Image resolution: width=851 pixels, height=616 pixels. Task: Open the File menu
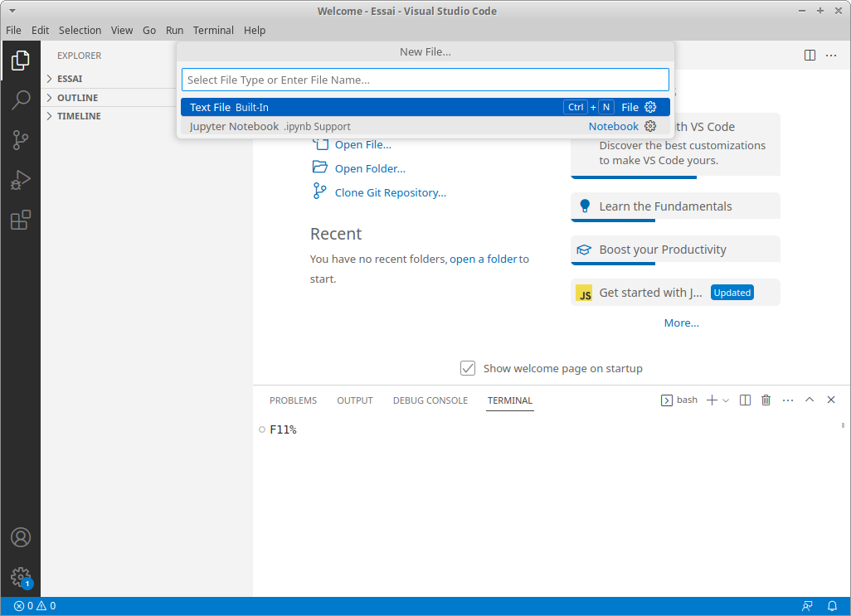point(13,31)
